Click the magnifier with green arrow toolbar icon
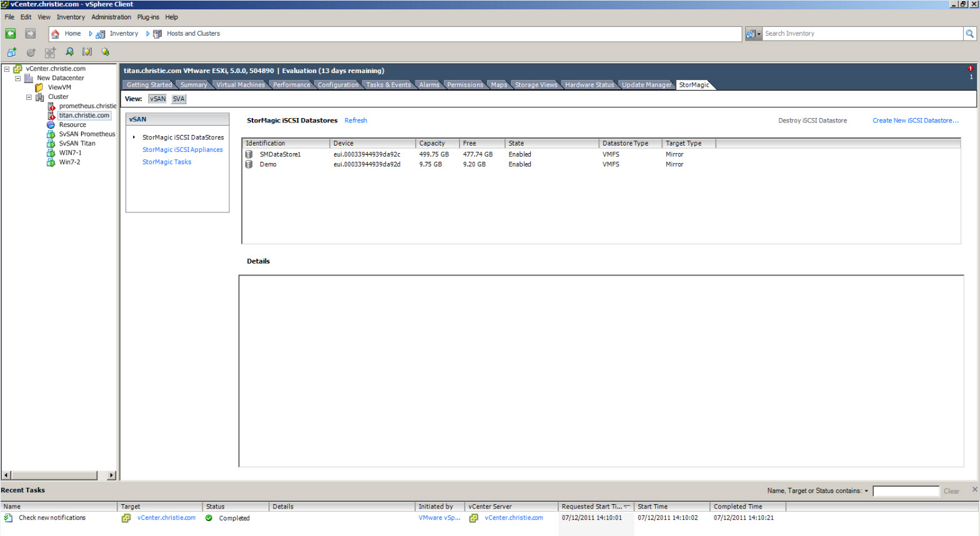 click(x=69, y=52)
